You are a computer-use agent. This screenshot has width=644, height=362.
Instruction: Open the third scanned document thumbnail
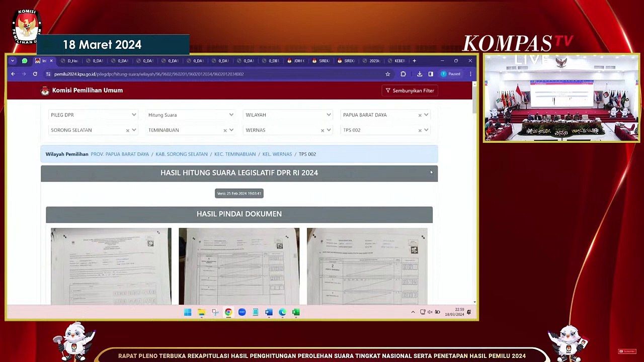(367, 266)
